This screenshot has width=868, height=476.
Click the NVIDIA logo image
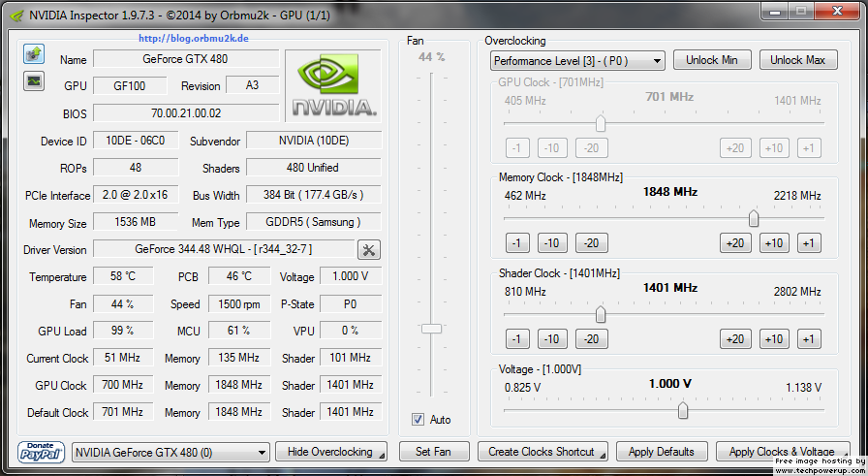[x=333, y=86]
